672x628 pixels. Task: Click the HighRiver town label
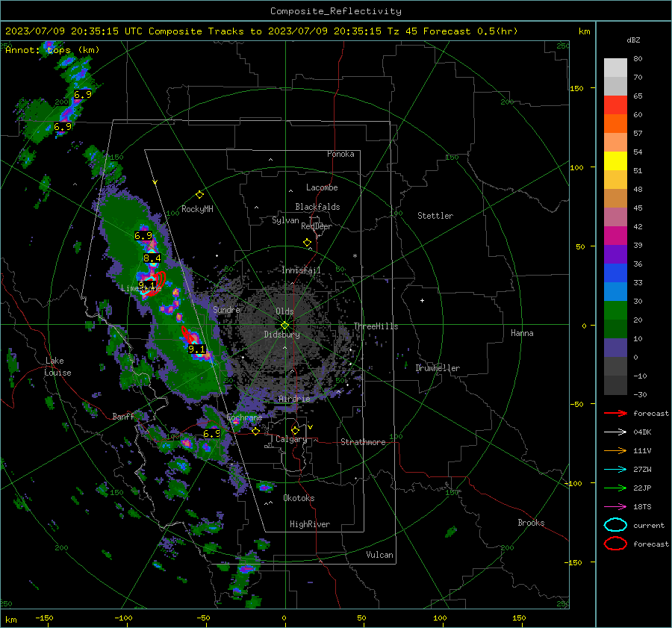(310, 524)
